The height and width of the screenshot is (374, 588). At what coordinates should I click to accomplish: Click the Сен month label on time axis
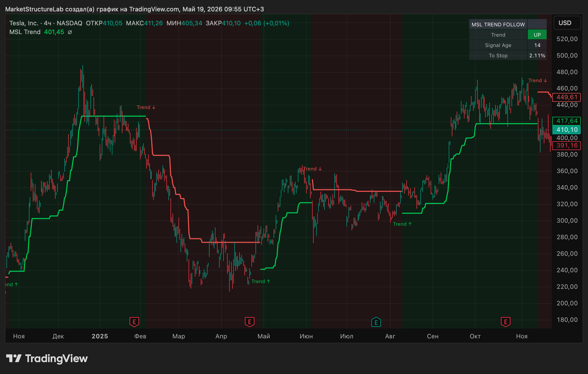pos(433,336)
